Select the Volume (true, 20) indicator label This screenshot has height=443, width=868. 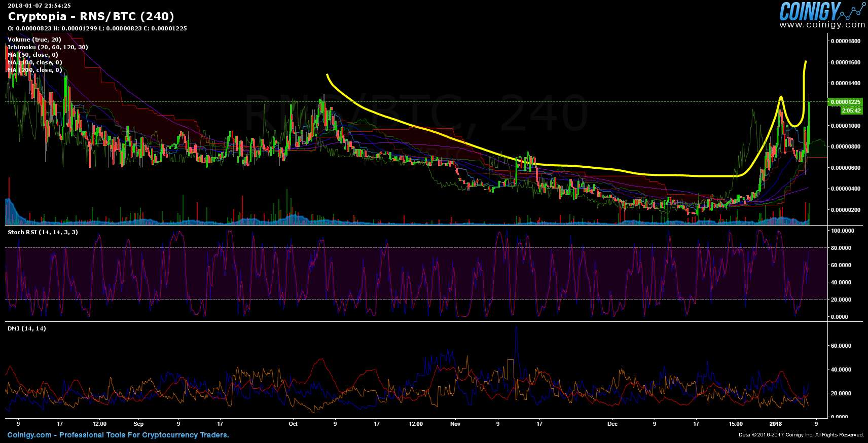click(x=34, y=40)
